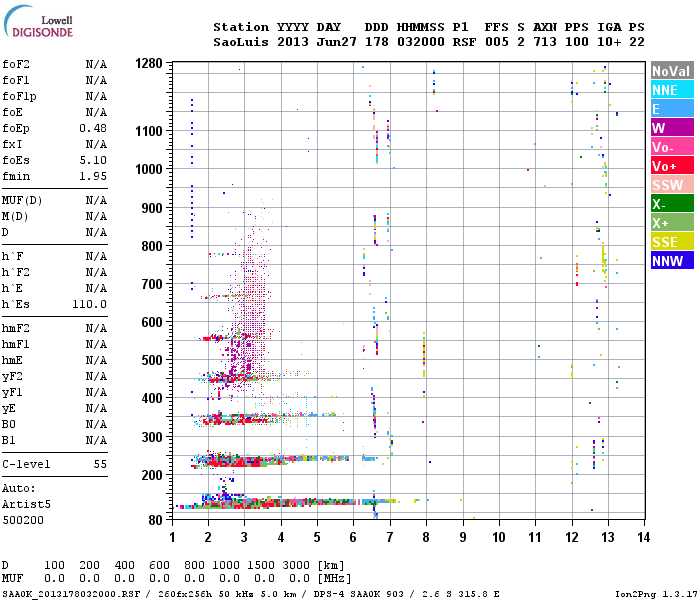
Task: Click the 500 height axis label
Action: [x=153, y=360]
